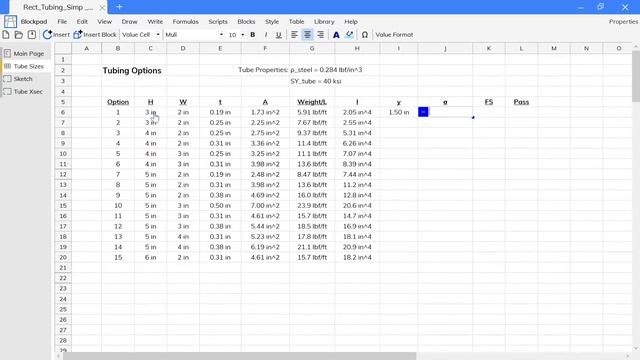Click the Pass column heading cell

(521, 102)
